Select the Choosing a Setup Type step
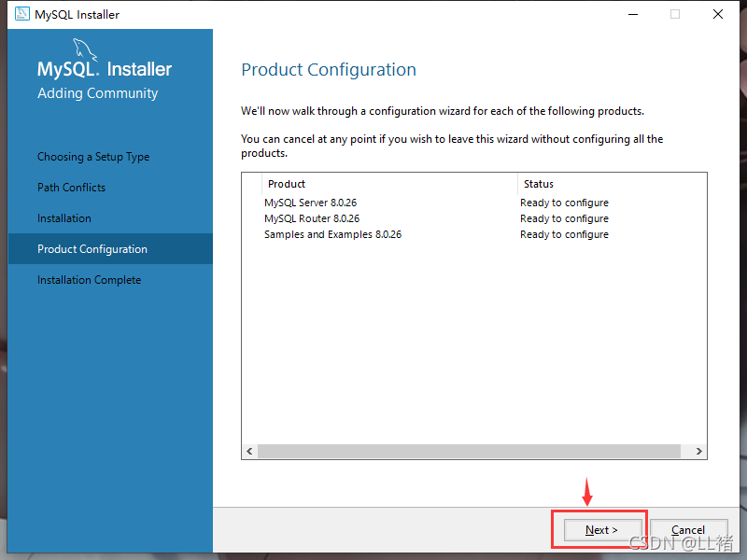This screenshot has width=747, height=560. 93,157
